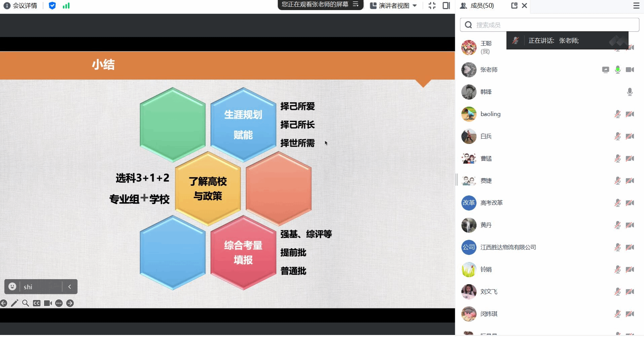Open the 会议详情 meeting info

[21, 6]
